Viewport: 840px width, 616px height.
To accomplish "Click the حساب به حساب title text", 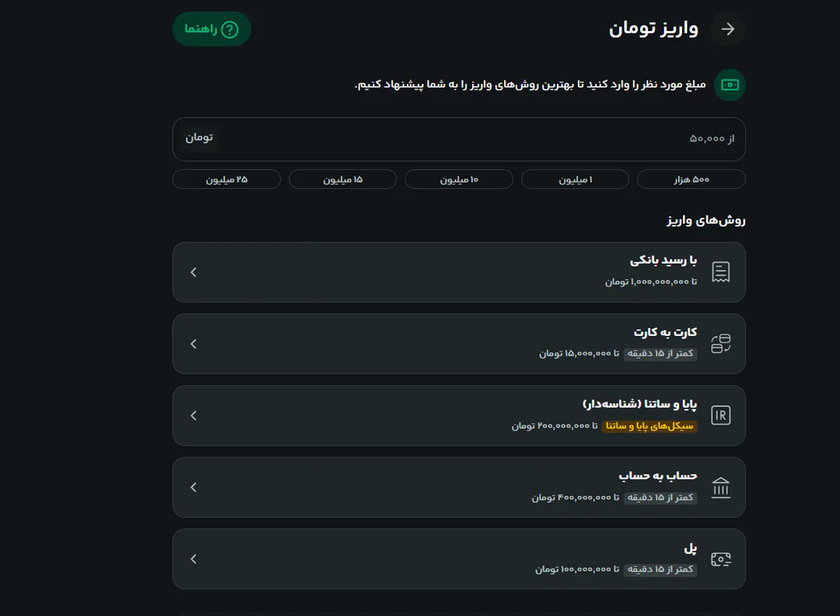I will tap(658, 476).
